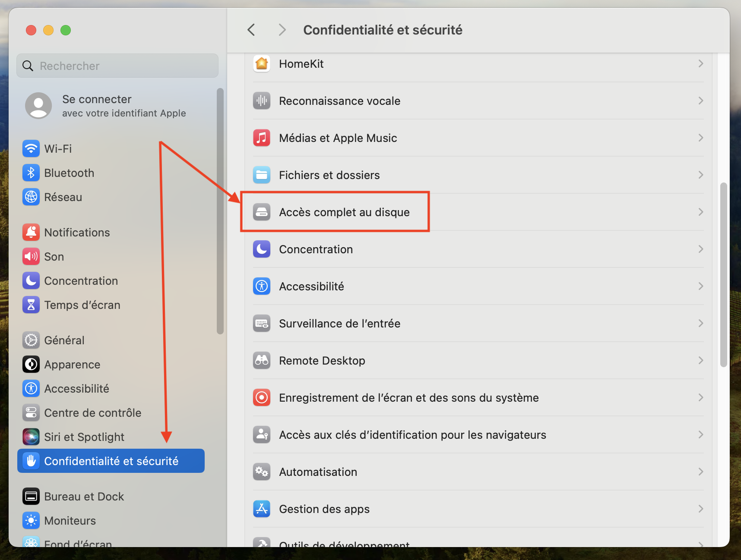
Task: Click the HomeKit house icon
Action: tap(262, 64)
